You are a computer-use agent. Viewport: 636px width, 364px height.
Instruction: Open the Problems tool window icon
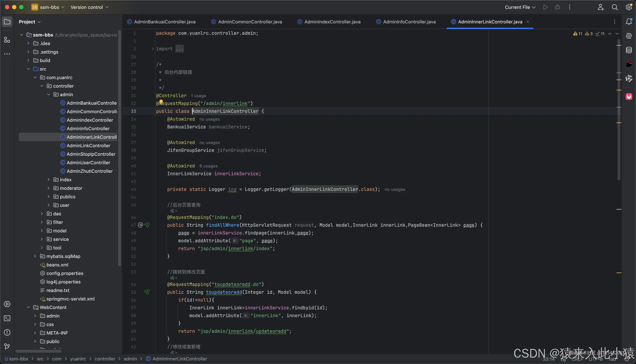(7, 332)
